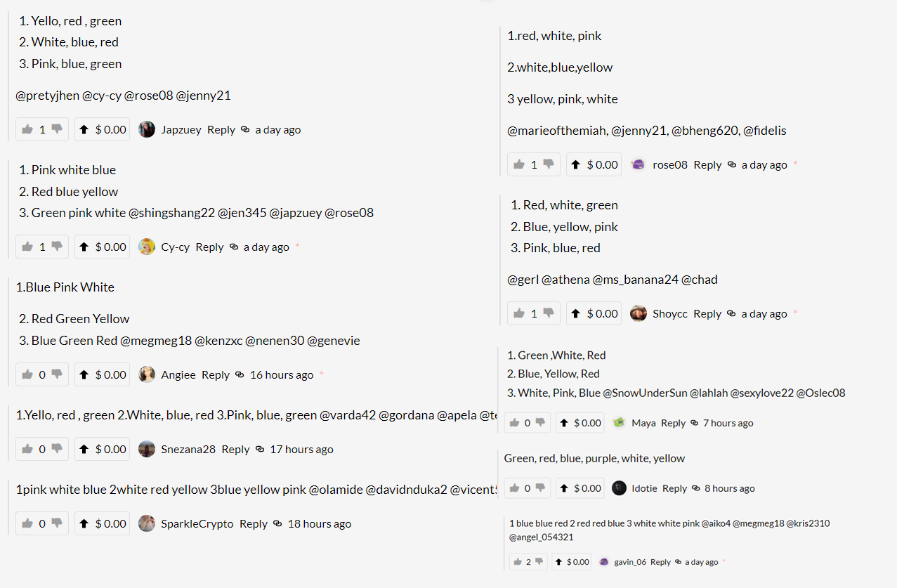Click the $0.00 tip amount on Shoycc's comment
The image size is (897, 588).
603,313
